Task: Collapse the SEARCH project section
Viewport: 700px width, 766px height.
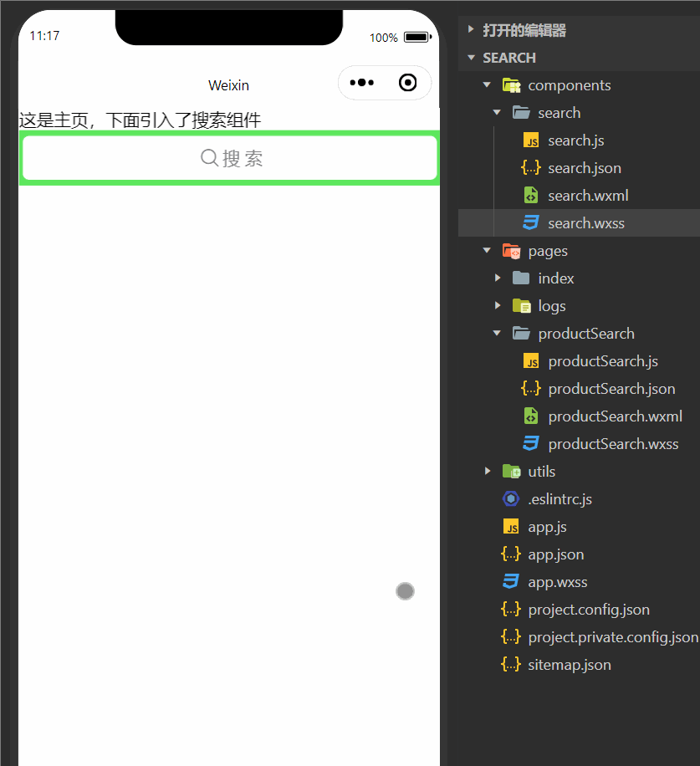Action: [x=472, y=58]
